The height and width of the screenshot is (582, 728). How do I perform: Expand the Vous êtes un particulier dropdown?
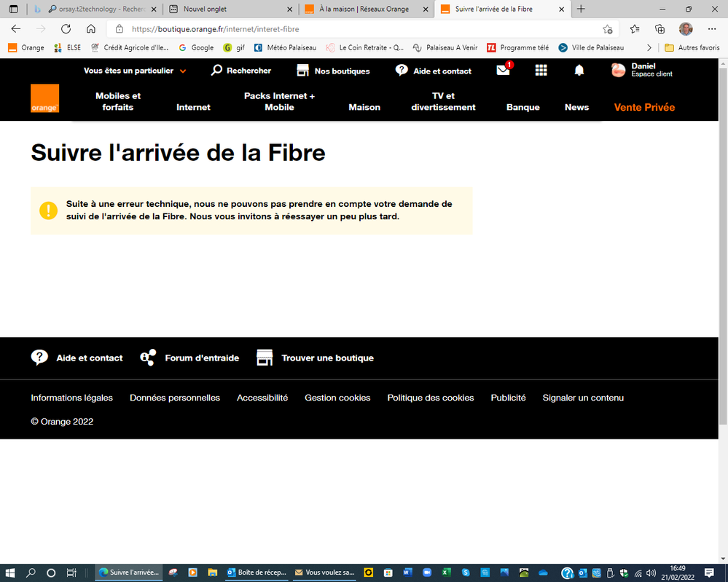coord(135,71)
